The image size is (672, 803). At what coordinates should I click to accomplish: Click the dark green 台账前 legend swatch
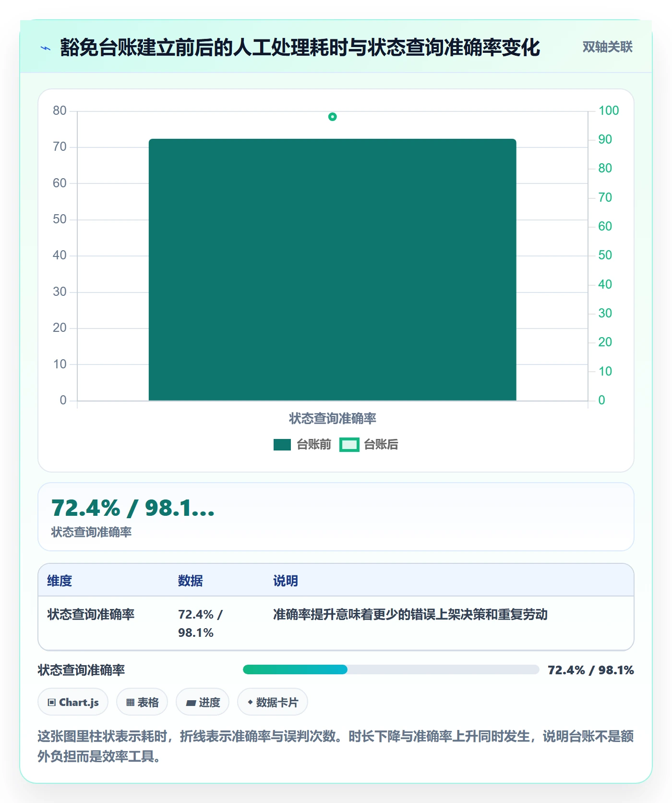pos(282,445)
